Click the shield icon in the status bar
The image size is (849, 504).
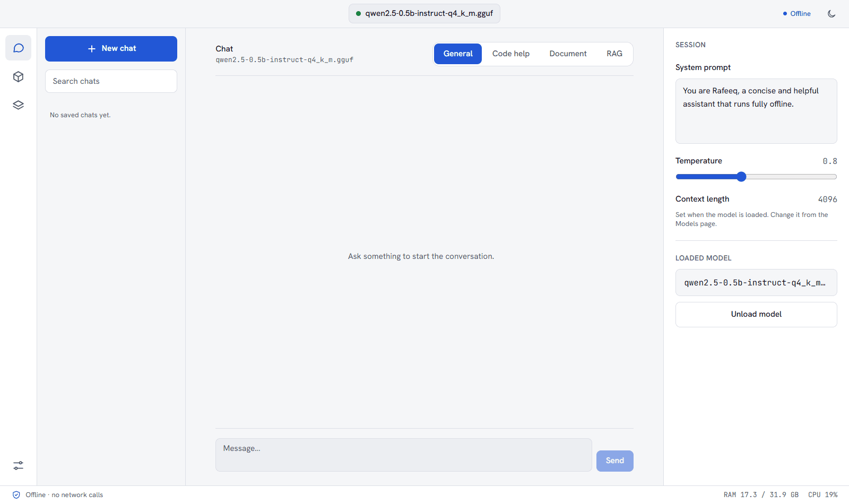click(x=16, y=495)
